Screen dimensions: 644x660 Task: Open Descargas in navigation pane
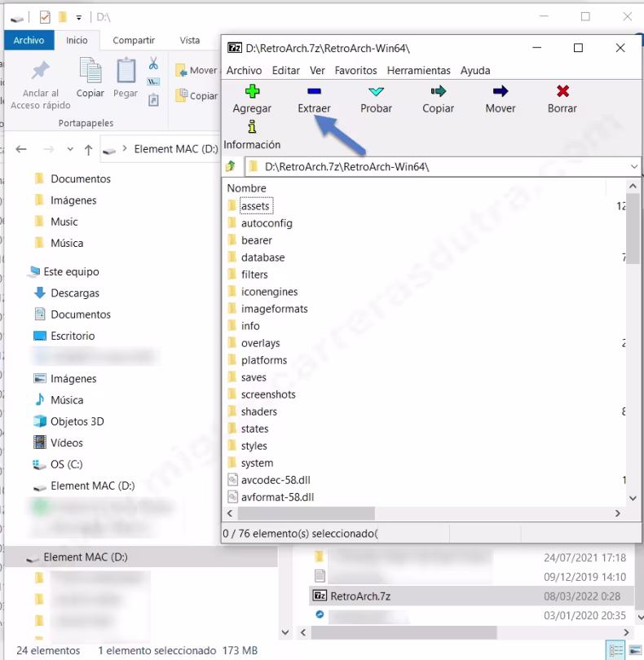(x=74, y=293)
